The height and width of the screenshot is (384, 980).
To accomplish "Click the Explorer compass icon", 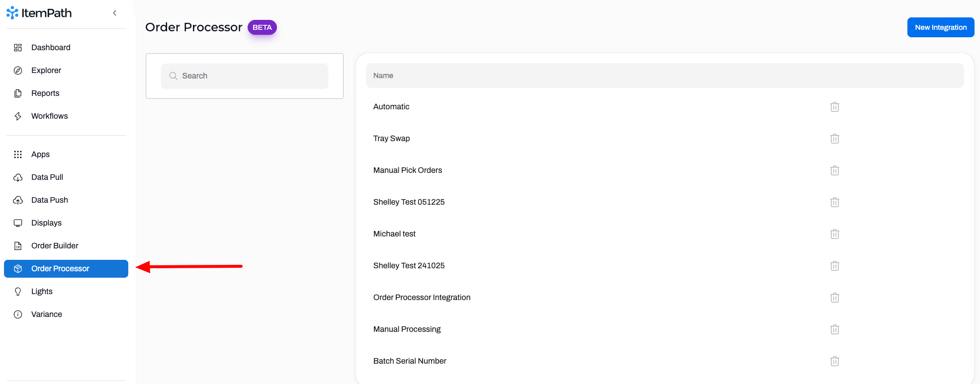I will click(x=18, y=71).
